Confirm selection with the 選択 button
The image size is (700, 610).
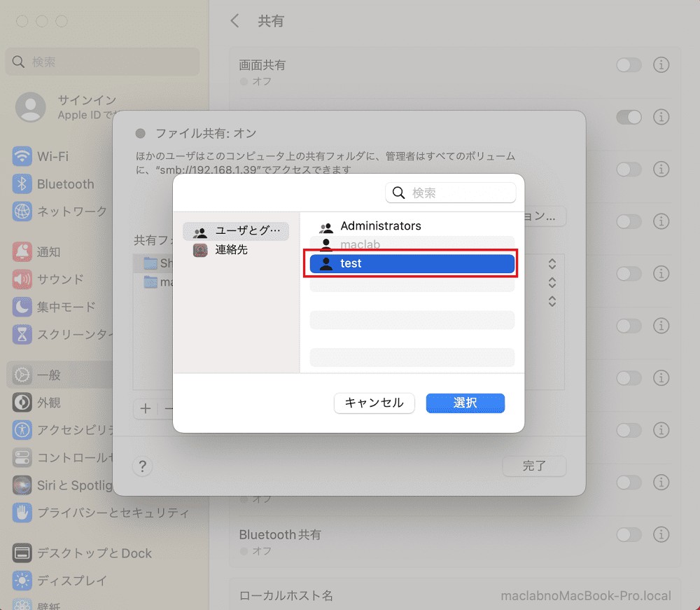[465, 403]
